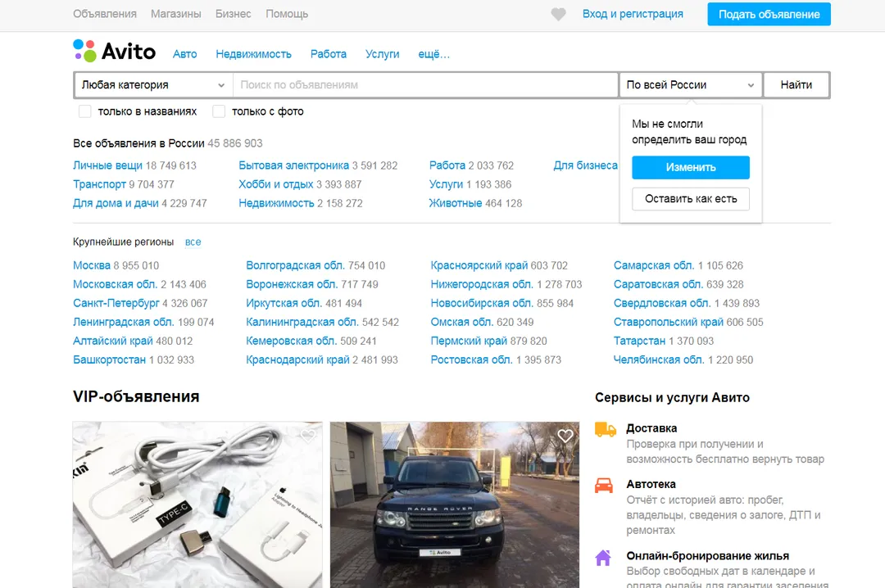This screenshot has height=588, width=885.
Task: Open favorites via the heart icon in header
Action: [558, 14]
